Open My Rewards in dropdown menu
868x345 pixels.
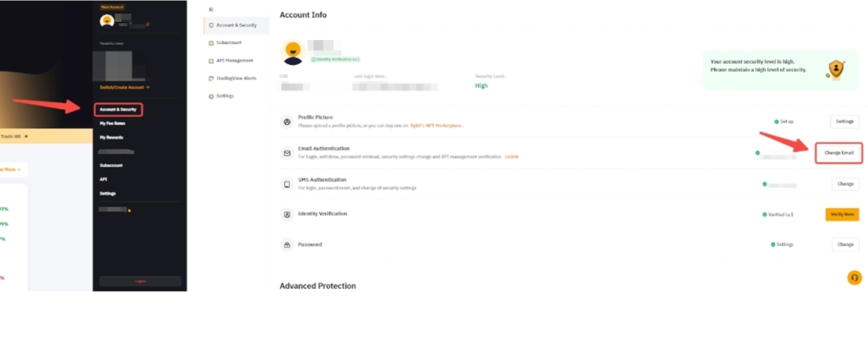pyautogui.click(x=111, y=137)
